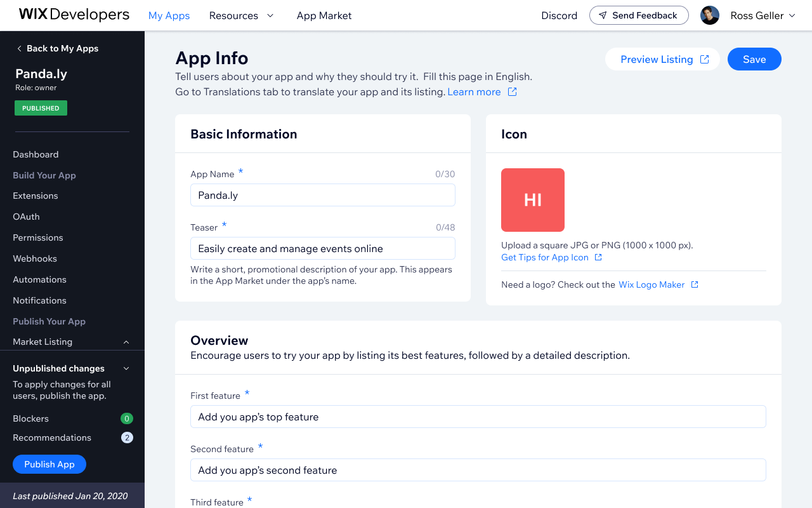
Task: Open the Extensions sidebar item
Action: pos(36,196)
